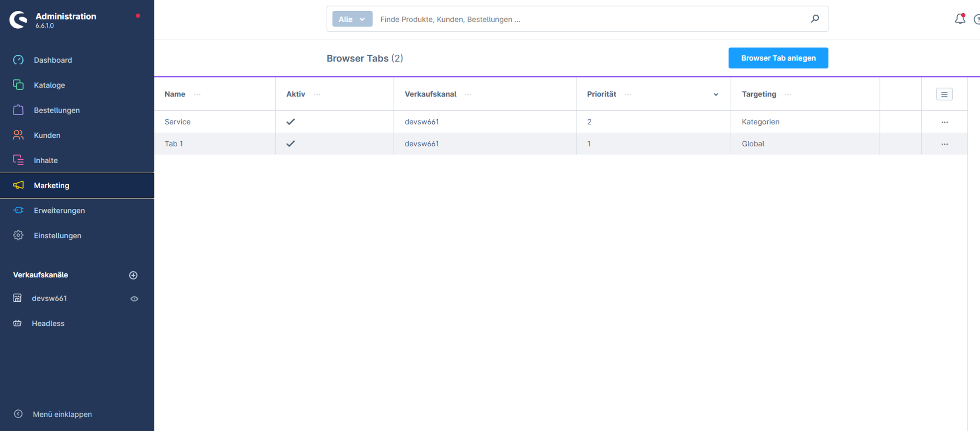Open Aktiv column options dots
The image size is (980, 431).
click(317, 95)
